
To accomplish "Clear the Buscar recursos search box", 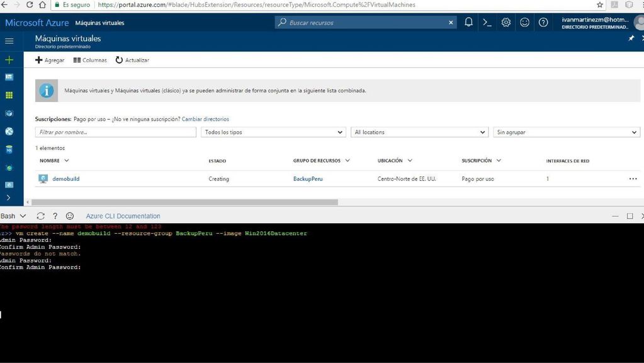I will 451,23.
